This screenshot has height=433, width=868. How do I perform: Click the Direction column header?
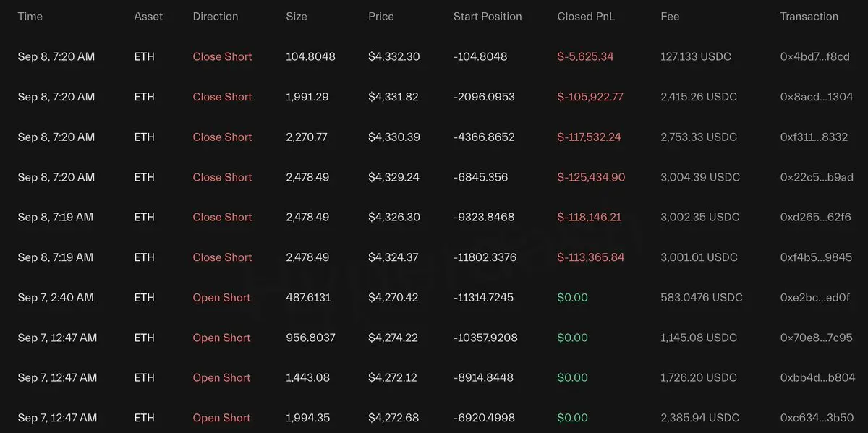point(216,16)
